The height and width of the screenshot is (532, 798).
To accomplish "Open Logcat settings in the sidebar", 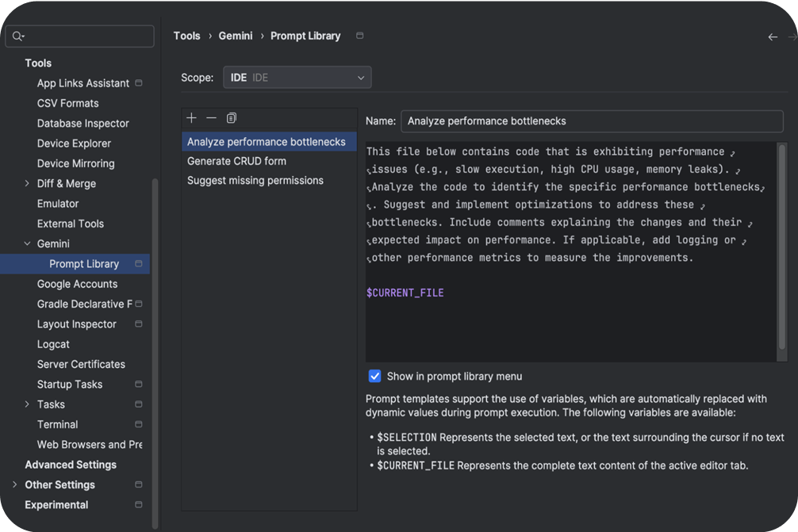I will pos(53,344).
